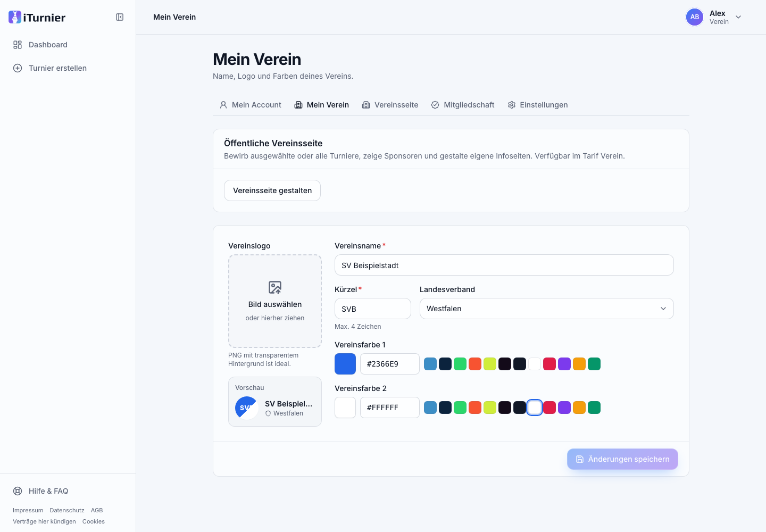The width and height of the screenshot is (766, 532).
Task: Open the Vereinsfarbe 1 blue color picker
Action: 345,364
